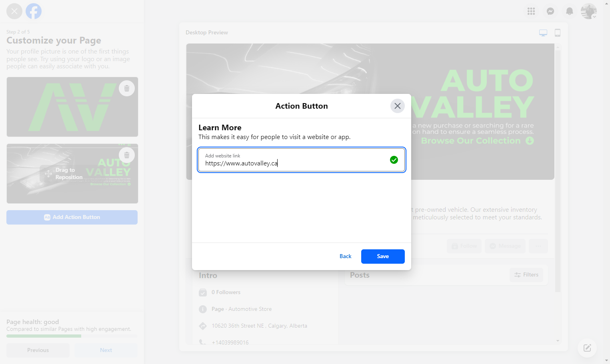Click the Save button in dialog
Image resolution: width=610 pixels, height=364 pixels.
click(x=383, y=257)
